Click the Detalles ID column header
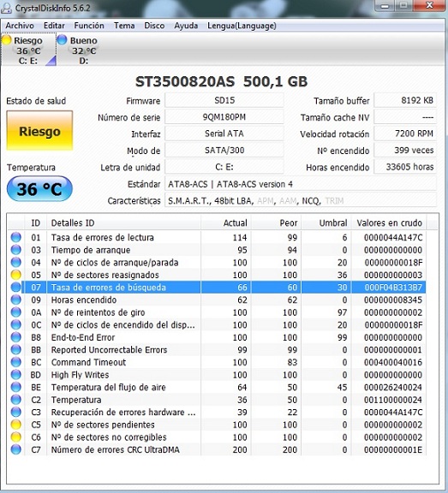The image size is (448, 493). (123, 223)
